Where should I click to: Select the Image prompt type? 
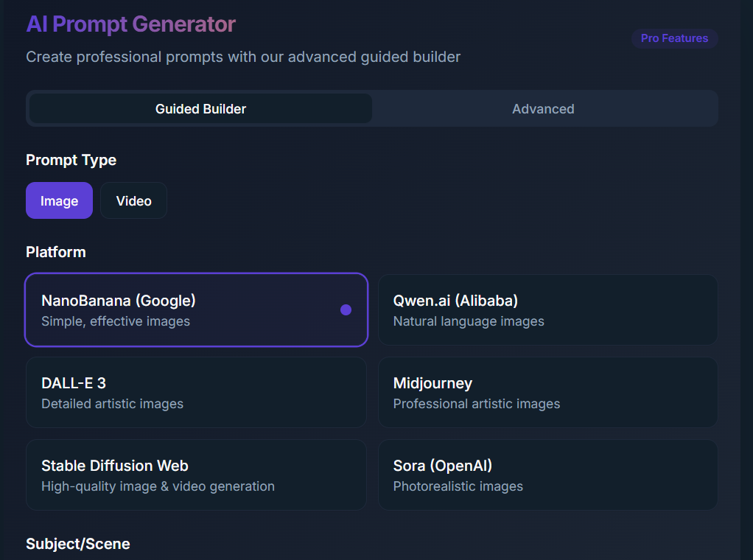tap(59, 200)
